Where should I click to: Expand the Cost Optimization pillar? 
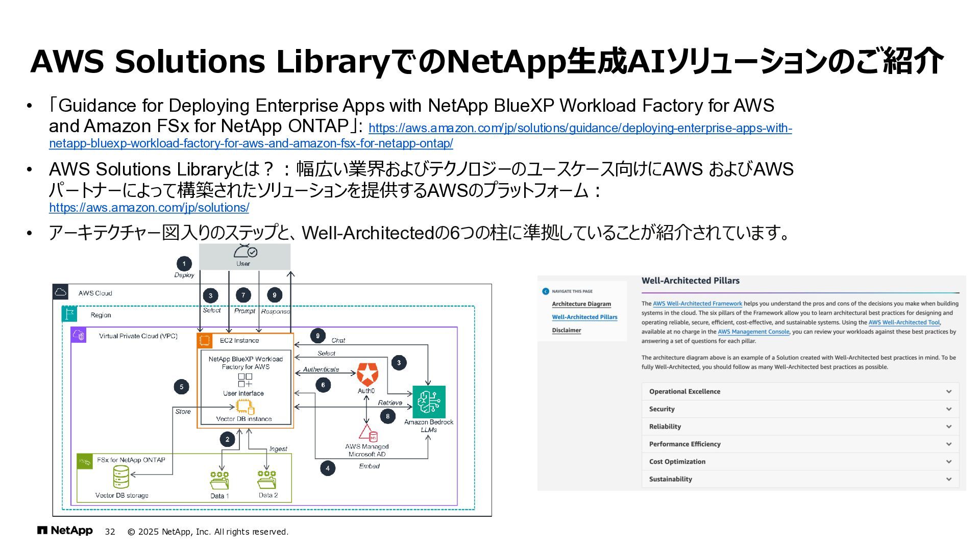point(948,462)
